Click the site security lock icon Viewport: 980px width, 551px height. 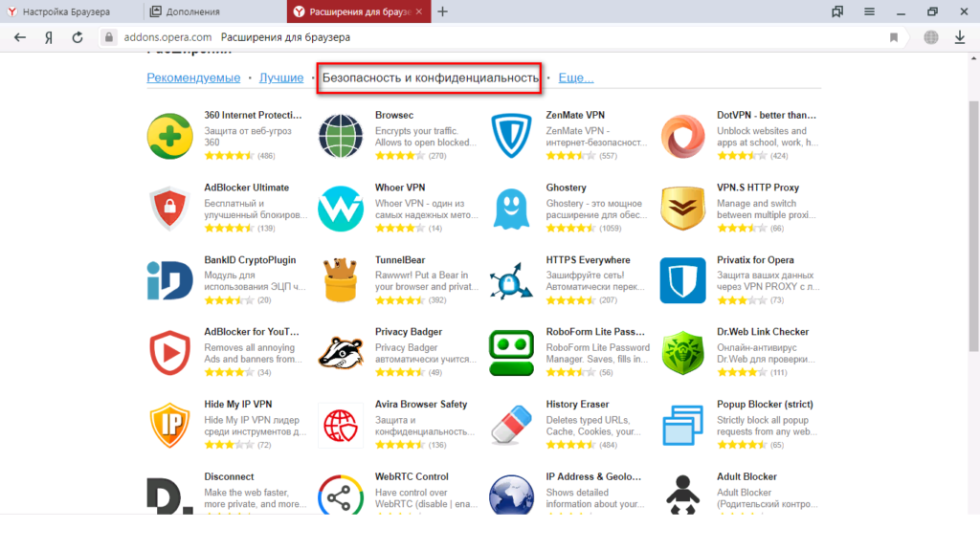(109, 37)
